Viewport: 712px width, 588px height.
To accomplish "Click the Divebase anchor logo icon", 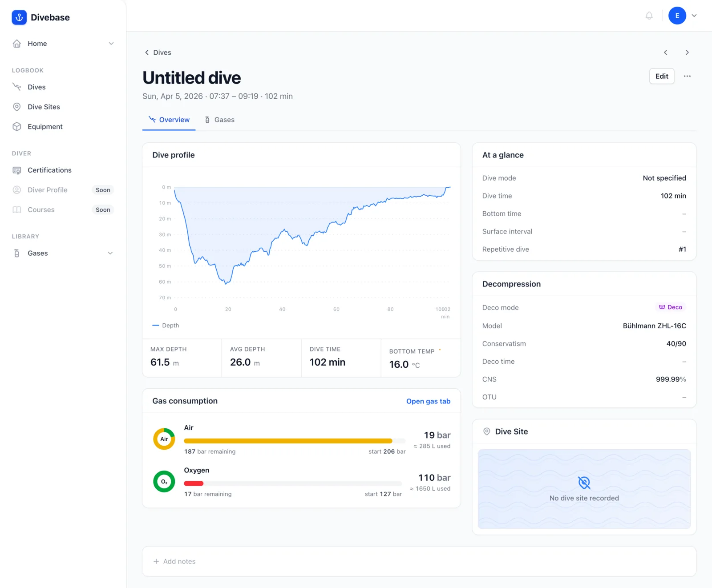I will [19, 17].
